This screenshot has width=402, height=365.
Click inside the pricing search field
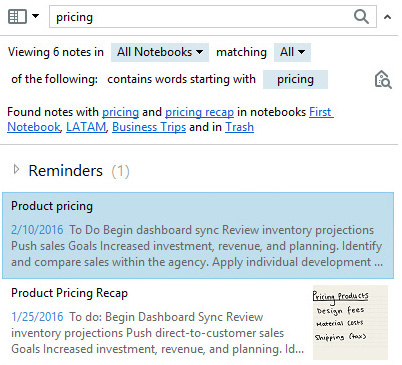pos(200,17)
